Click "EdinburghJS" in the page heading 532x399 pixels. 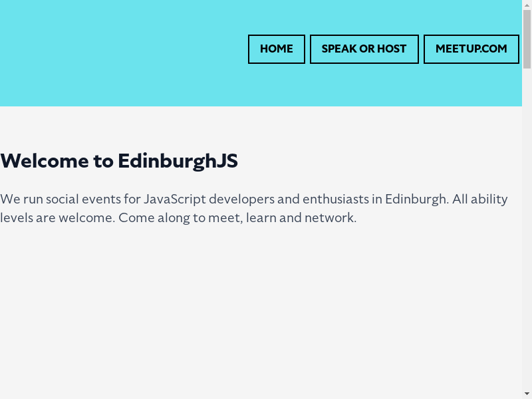click(x=178, y=161)
